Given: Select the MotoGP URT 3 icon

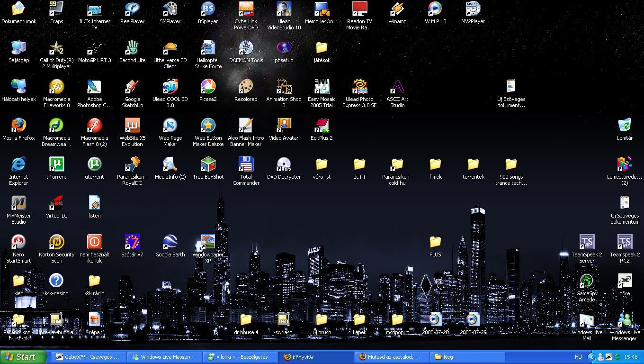Looking at the screenshot, I should tap(94, 52).
